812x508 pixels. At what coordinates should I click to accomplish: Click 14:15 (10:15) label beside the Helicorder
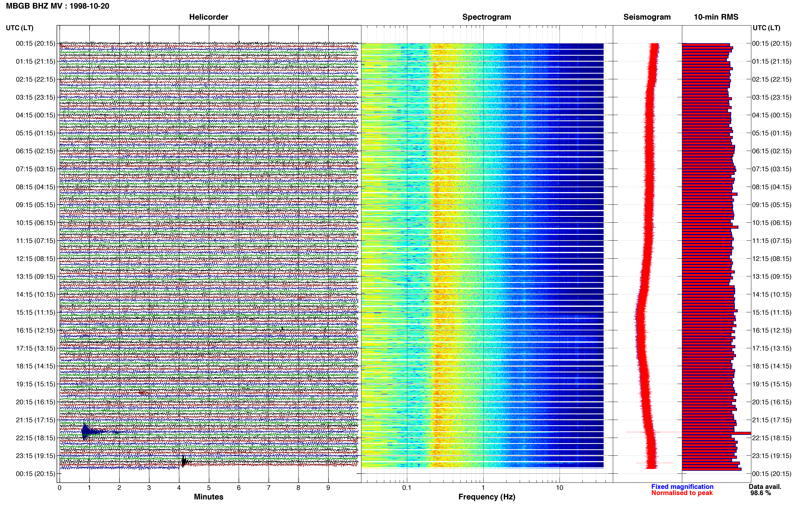pos(36,295)
